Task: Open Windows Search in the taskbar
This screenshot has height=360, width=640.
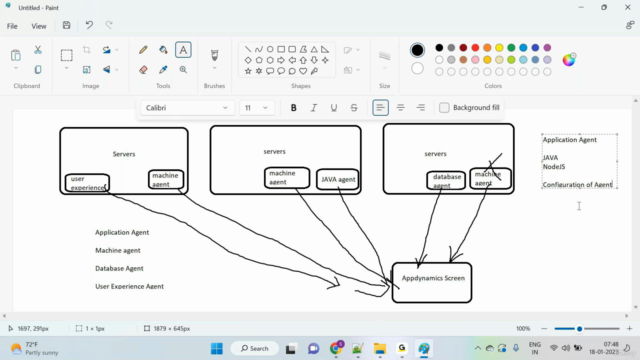Action: [x=255, y=349]
